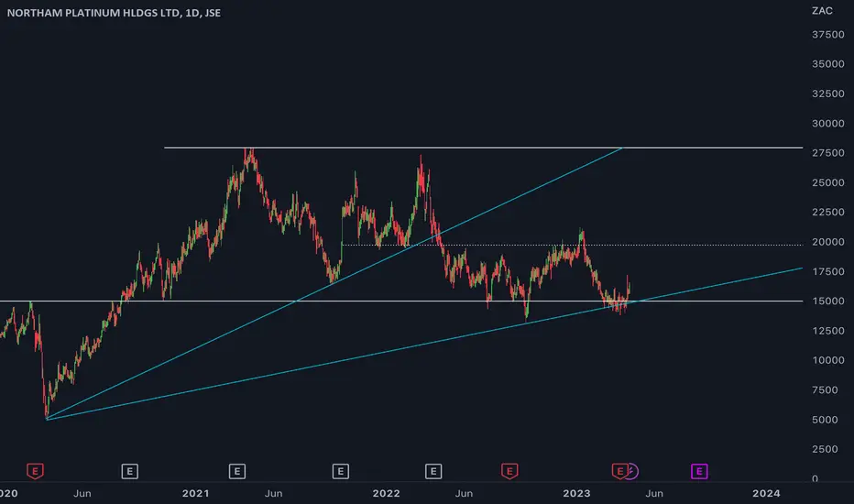
Task: Click the NORTHAM PLATINUM HLDGS LTD chart title
Action: 114,13
